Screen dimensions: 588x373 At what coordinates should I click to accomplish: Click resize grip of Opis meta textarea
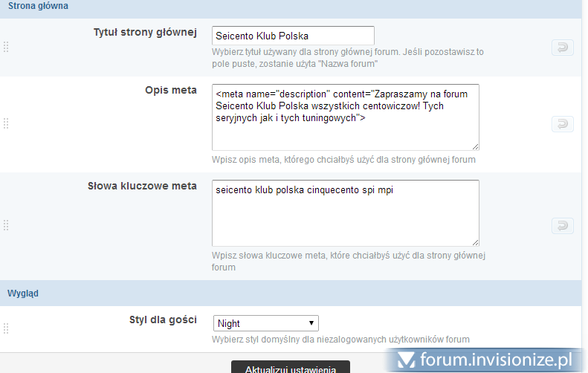(475, 146)
